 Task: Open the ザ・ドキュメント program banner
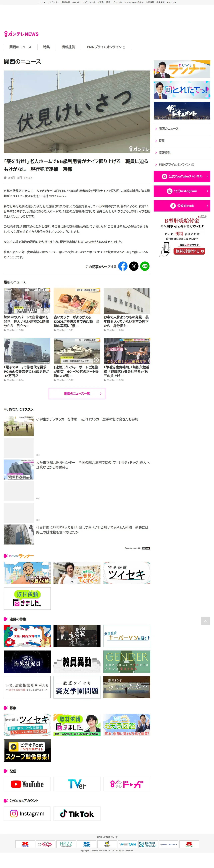pyautogui.click(x=182, y=110)
